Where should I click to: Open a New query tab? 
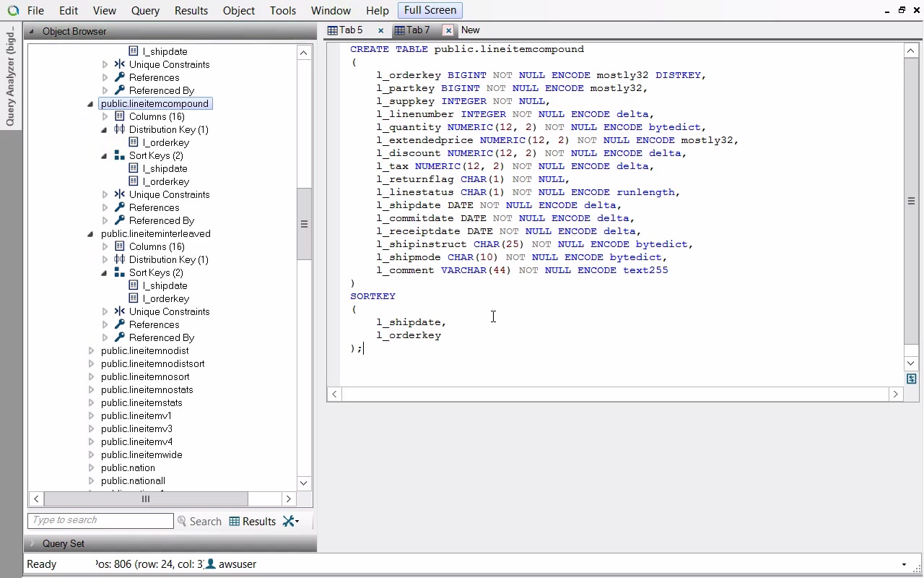pos(470,30)
